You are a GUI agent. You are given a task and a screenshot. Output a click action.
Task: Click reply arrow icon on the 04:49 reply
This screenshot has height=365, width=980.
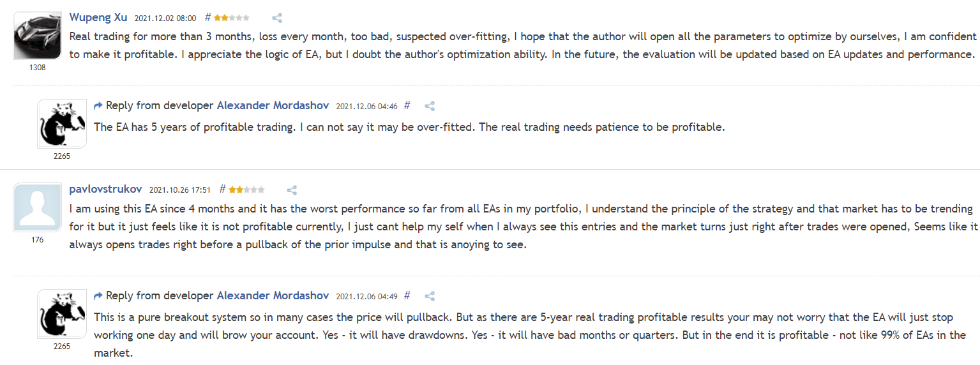[x=98, y=296]
